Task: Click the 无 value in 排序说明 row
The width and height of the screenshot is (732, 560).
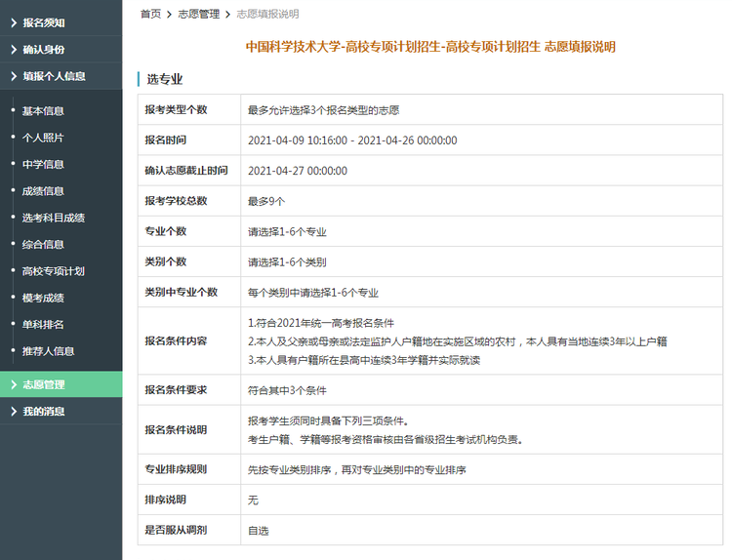Action: pyautogui.click(x=253, y=500)
